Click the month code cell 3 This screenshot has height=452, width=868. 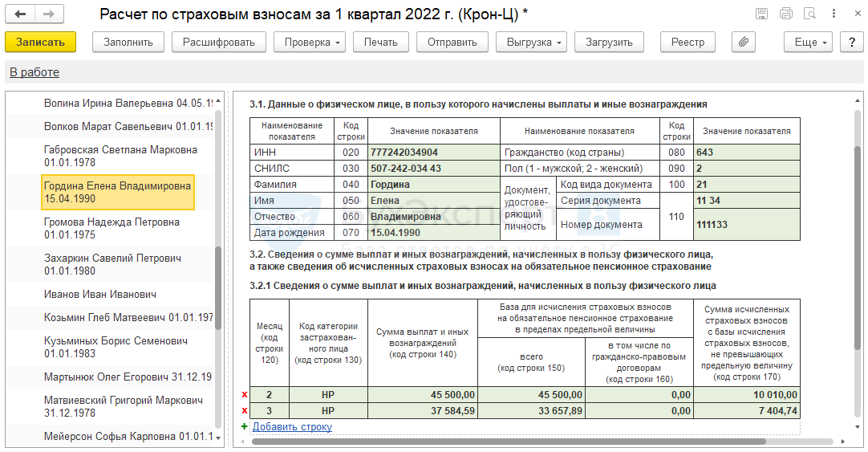[x=270, y=411]
